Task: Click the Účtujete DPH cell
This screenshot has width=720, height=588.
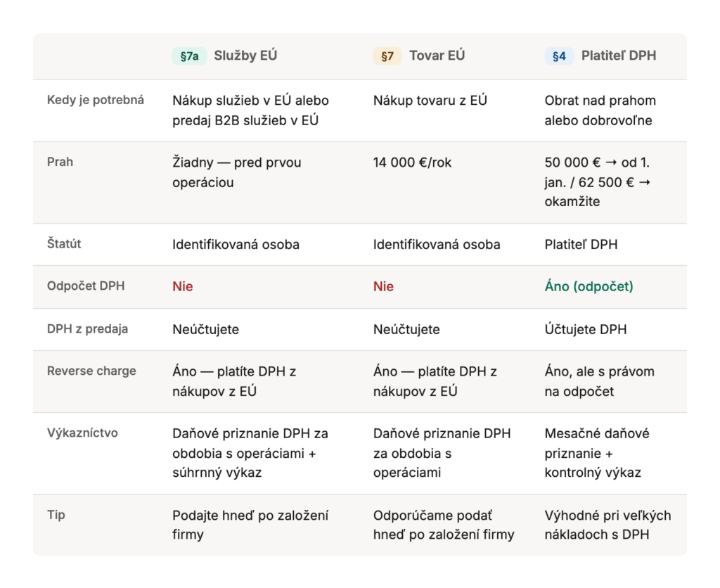Action: click(x=585, y=329)
